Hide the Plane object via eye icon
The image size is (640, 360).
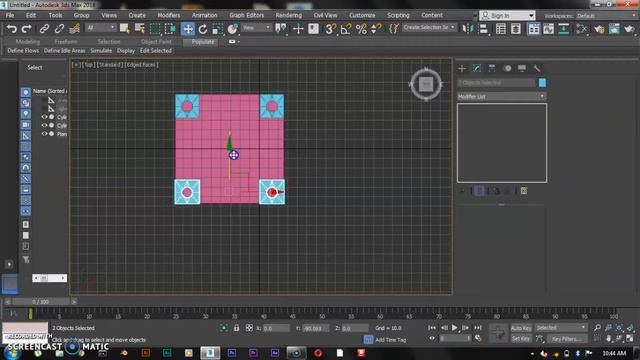click(44, 134)
